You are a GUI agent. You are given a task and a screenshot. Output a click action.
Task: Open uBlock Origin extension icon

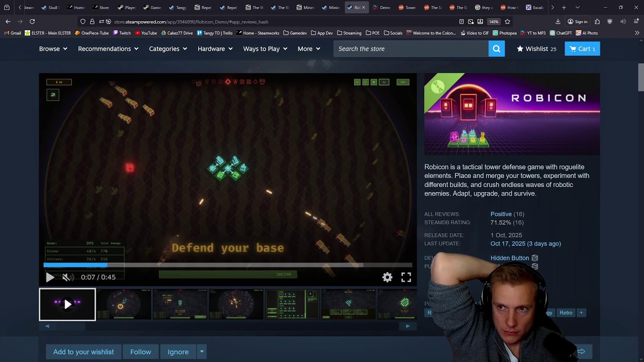tap(610, 22)
